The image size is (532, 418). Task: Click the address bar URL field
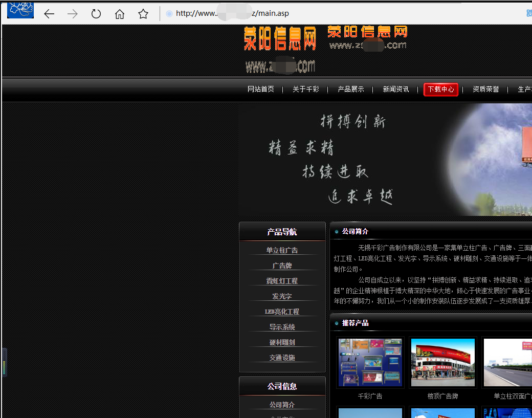coord(307,14)
